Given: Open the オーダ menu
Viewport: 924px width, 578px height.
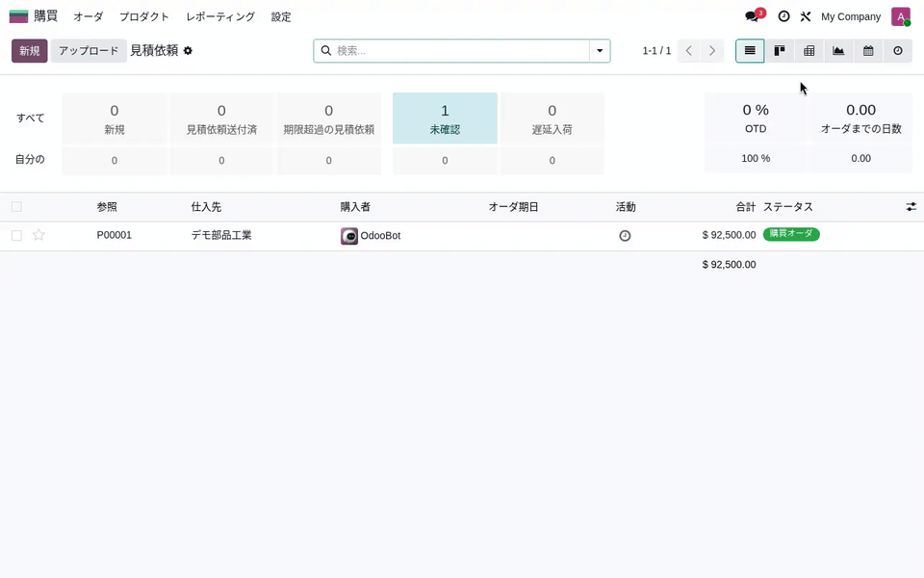Looking at the screenshot, I should click(x=89, y=16).
